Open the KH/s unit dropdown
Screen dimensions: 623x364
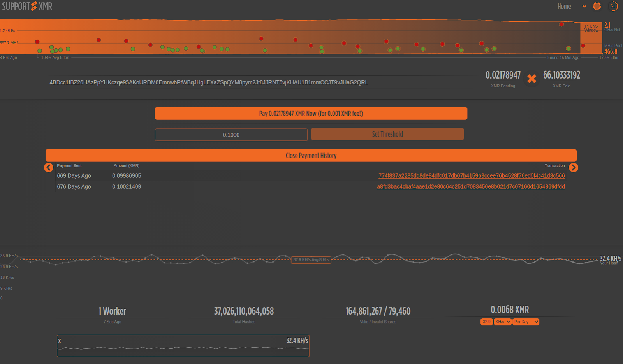(x=503, y=322)
